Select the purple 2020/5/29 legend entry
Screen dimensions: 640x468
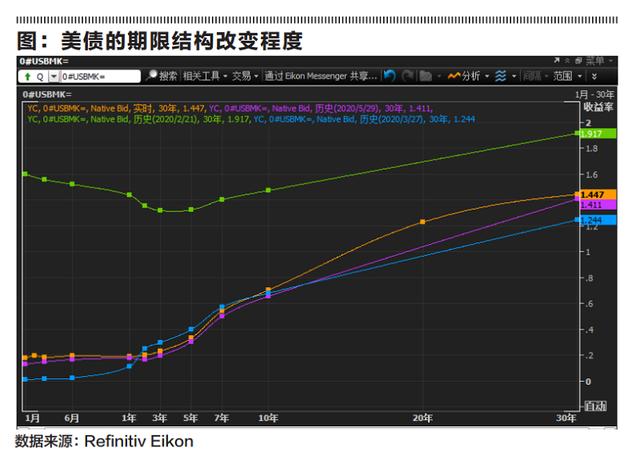(320, 109)
